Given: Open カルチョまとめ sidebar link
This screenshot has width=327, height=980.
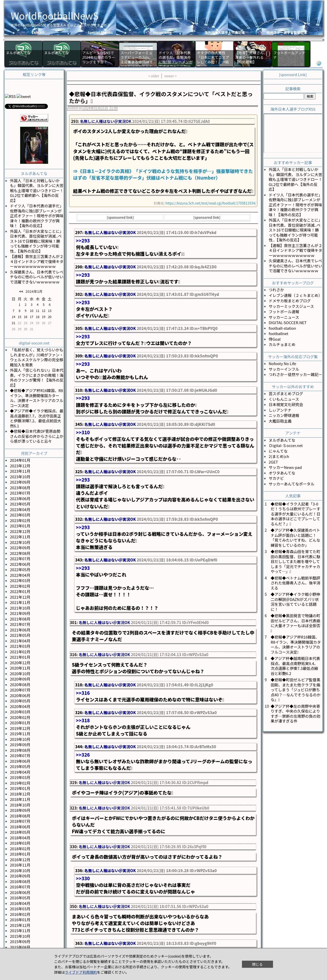Looking at the screenshot, I should click(282, 345).
